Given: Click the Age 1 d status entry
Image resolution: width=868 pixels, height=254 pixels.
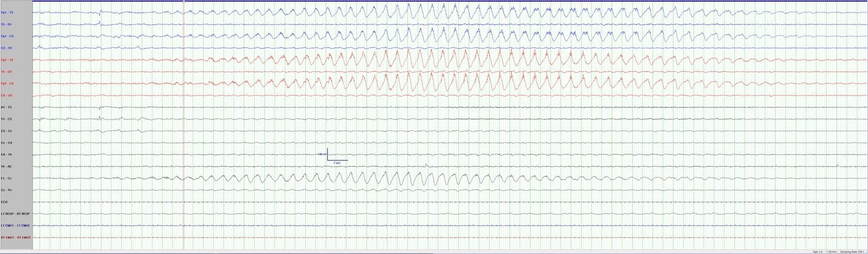Looking at the screenshot, I should click(x=817, y=252).
